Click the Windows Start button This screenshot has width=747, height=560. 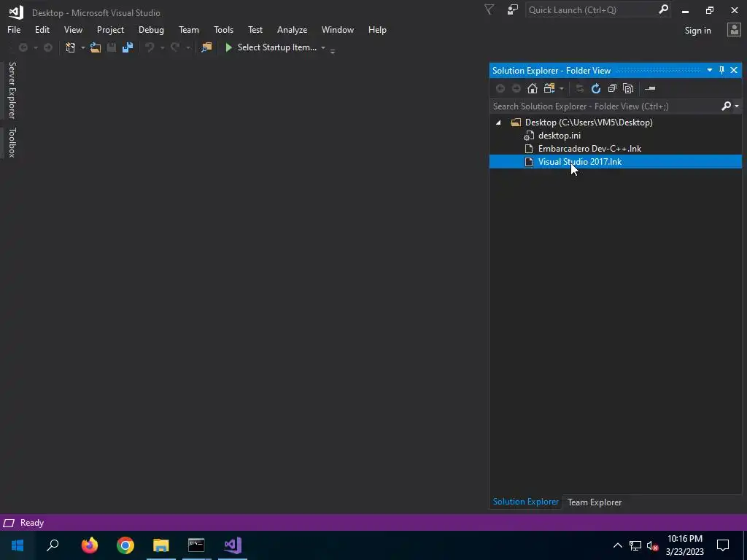tap(18, 545)
